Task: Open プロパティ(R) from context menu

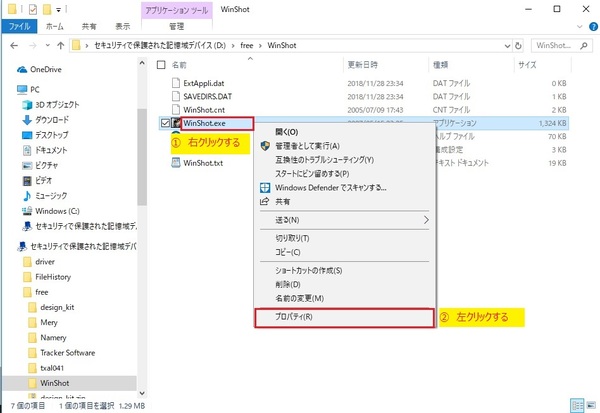Action: pyautogui.click(x=344, y=317)
